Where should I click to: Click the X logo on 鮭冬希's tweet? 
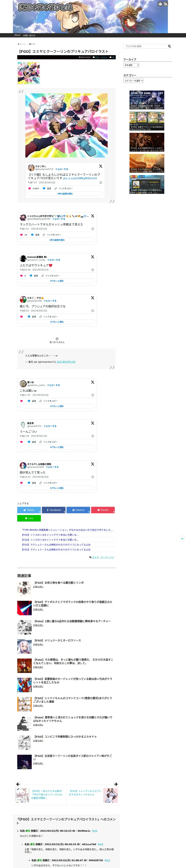tap(93, 423)
